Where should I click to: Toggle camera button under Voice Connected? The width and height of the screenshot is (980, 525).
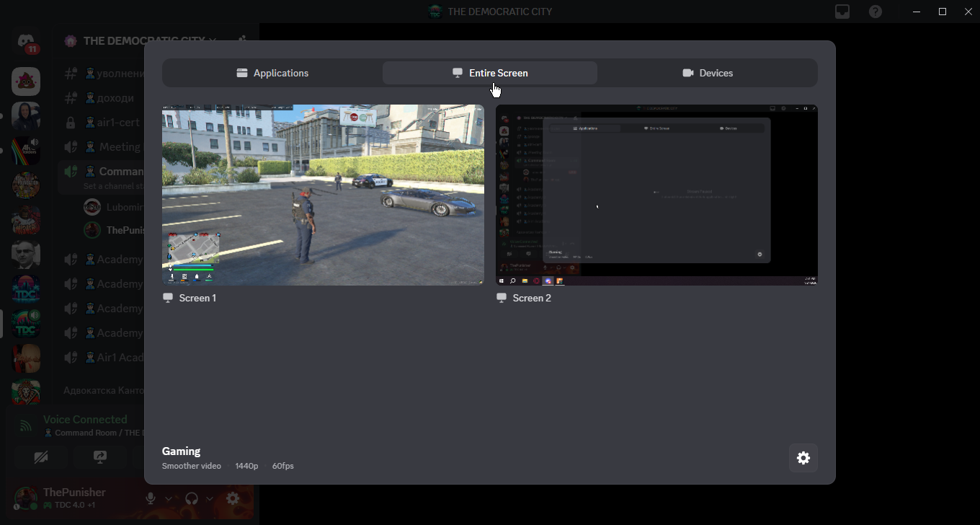[41, 457]
